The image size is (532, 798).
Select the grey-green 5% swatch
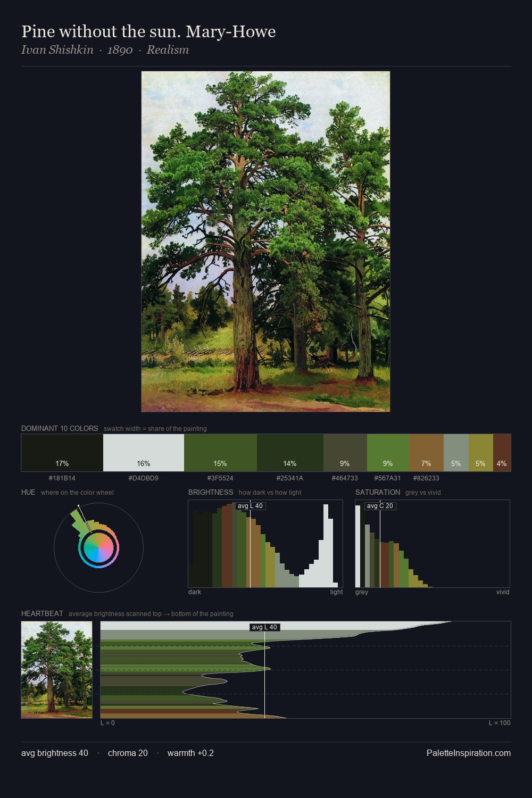456,453
